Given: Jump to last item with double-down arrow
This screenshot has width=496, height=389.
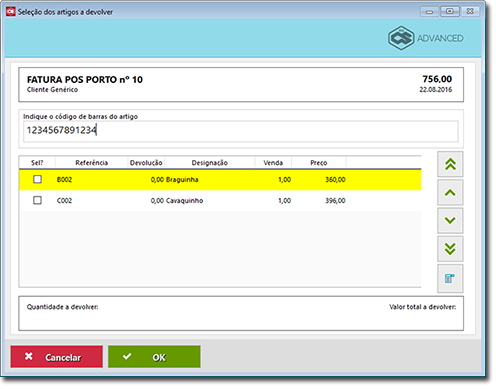Looking at the screenshot, I should pyautogui.click(x=450, y=249).
